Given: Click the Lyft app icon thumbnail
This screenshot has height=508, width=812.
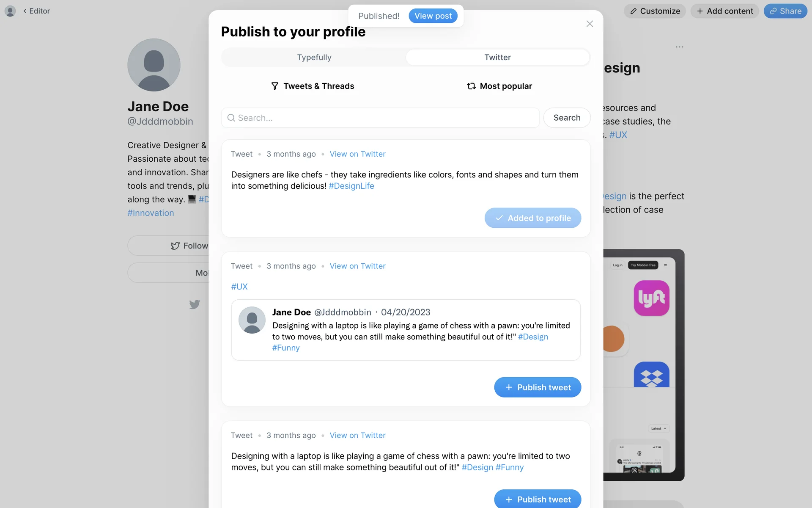Looking at the screenshot, I should click(651, 298).
